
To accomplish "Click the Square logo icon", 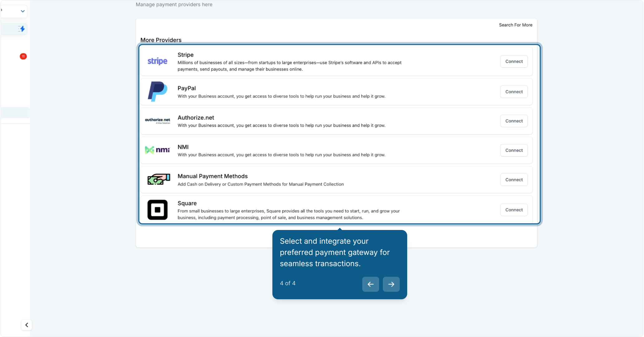I will point(157,210).
